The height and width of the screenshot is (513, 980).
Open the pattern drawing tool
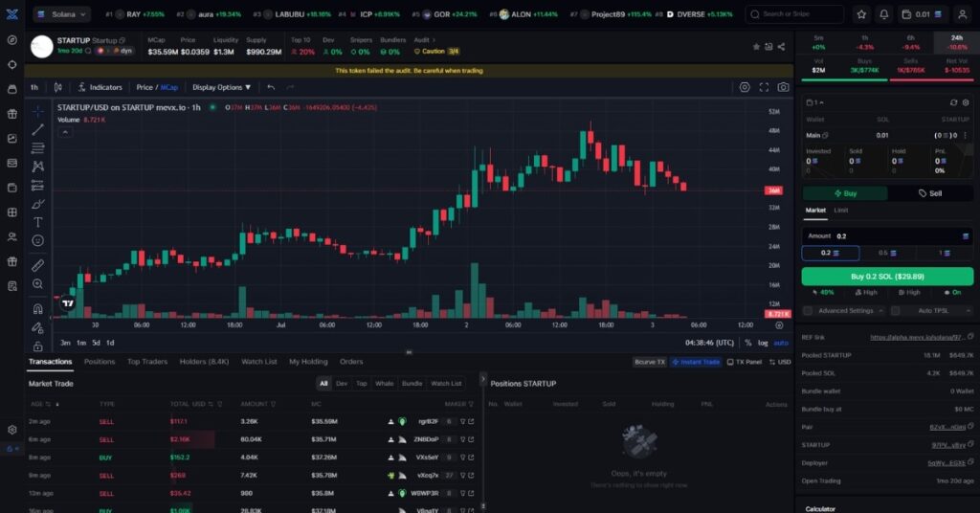38,167
